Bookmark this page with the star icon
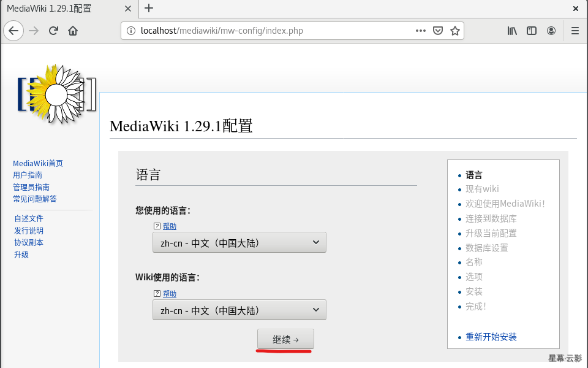 pyautogui.click(x=455, y=31)
